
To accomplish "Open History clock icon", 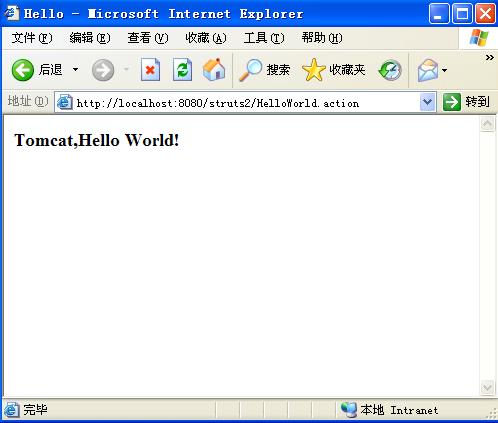I will 390,70.
